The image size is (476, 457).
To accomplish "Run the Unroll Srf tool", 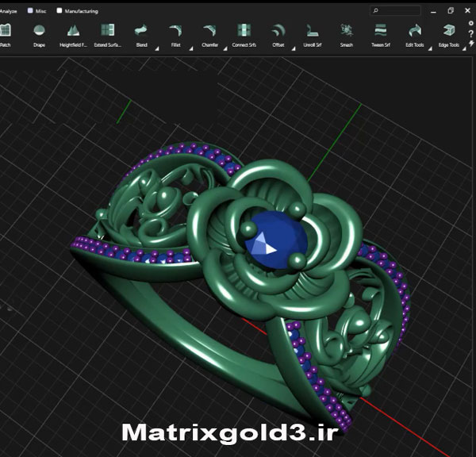I will 313,36.
